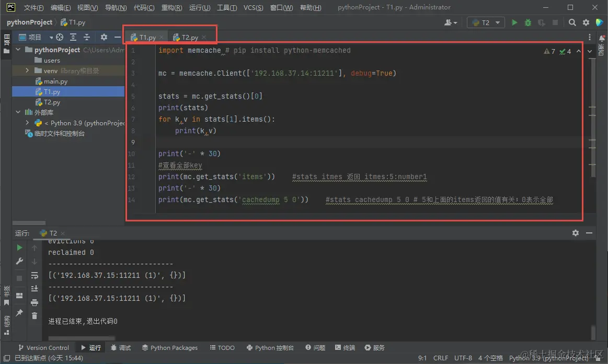Open Python 控制台 tool window
608x364 pixels.
point(270,348)
